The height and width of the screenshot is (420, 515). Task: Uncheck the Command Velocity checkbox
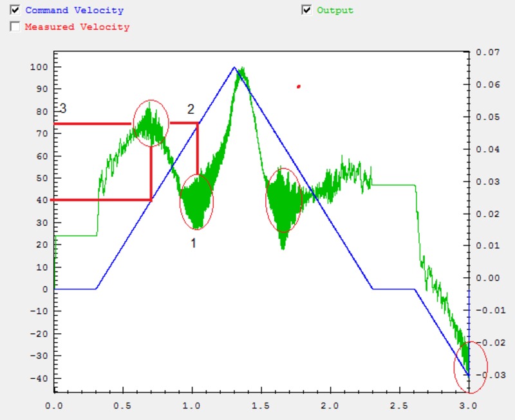pos(15,10)
